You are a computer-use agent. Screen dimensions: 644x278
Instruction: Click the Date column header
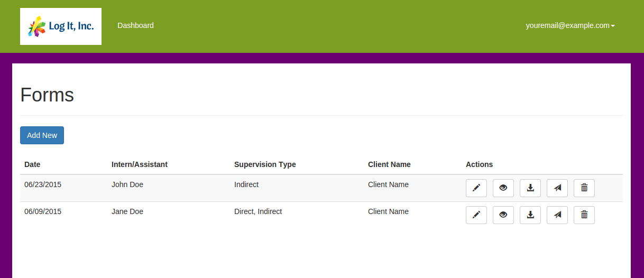pos(32,164)
